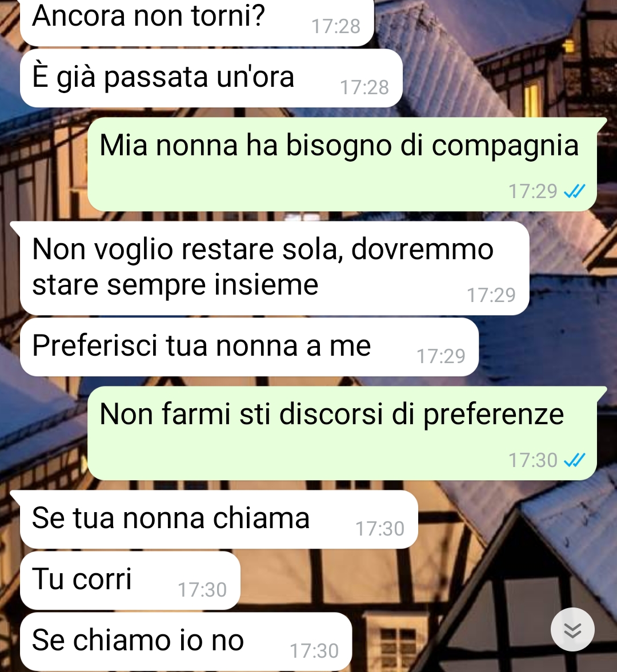Select the 'Tu corri' message bubble

pos(130,580)
